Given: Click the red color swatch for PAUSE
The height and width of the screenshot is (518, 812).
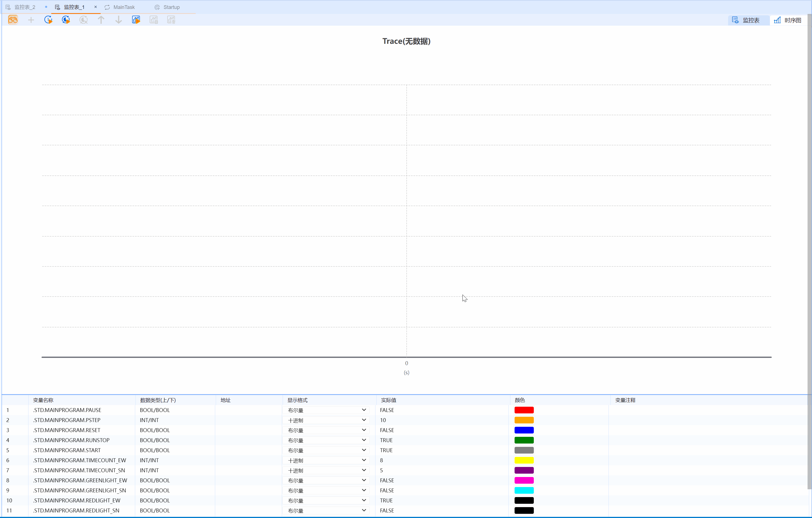Looking at the screenshot, I should 524,410.
